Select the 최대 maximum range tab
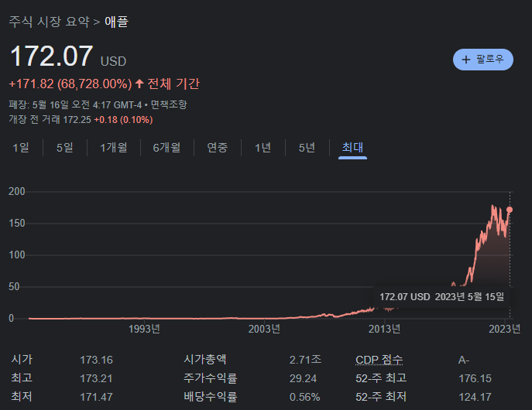 [x=352, y=148]
